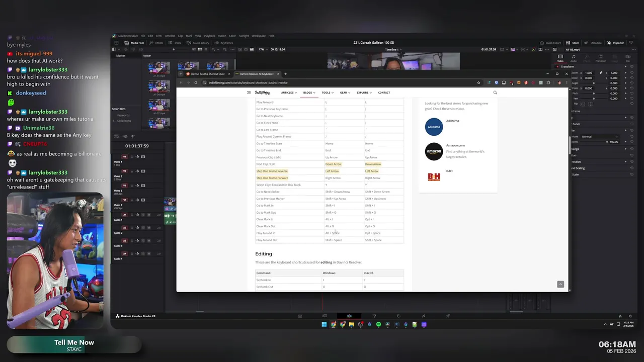Open the website hamburger menu icon

pyautogui.click(x=249, y=93)
